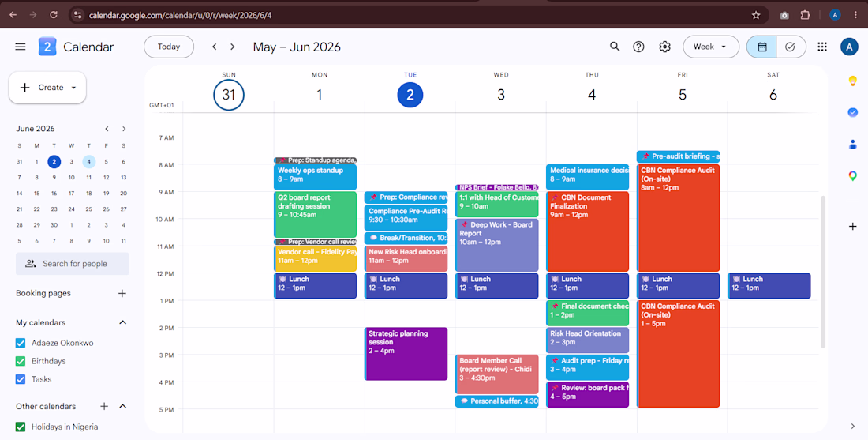The height and width of the screenshot is (440, 868).
Task: Open Board Member Call event
Action: pyautogui.click(x=496, y=374)
